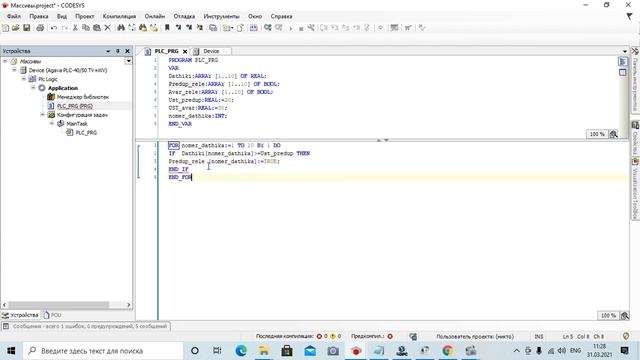Viewport: 640px width, 360px height.
Task: Open the Файл menu
Action: point(14,16)
